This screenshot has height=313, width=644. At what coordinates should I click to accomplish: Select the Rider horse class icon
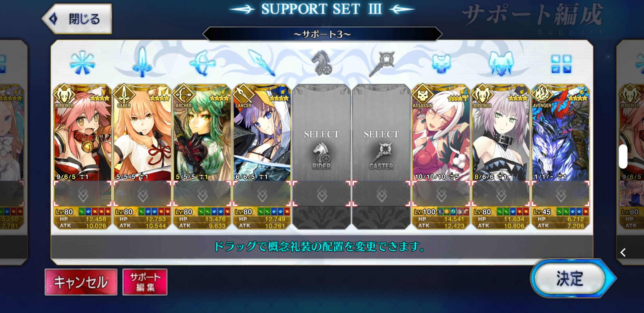(x=321, y=63)
